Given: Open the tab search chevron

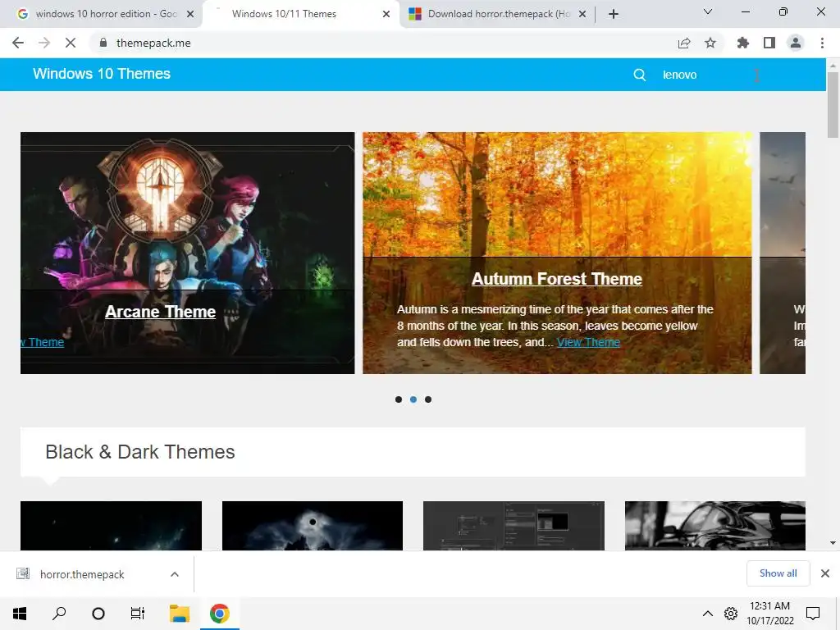Looking at the screenshot, I should pyautogui.click(x=708, y=11).
